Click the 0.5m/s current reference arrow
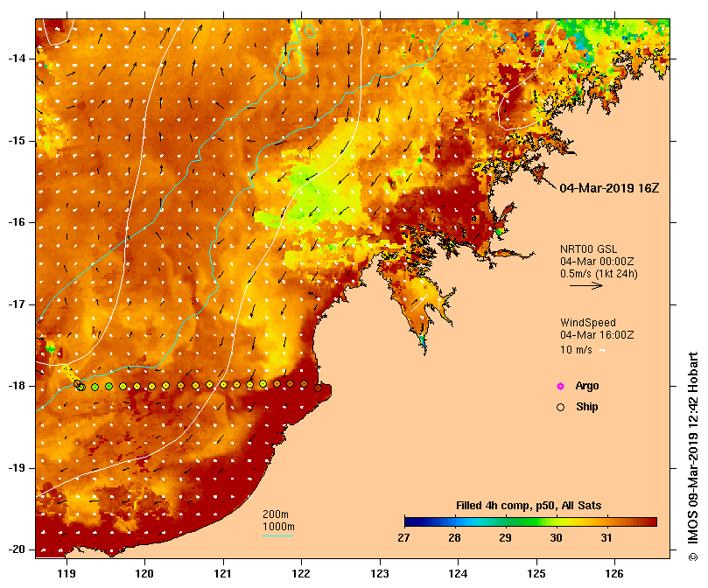Viewport: 708px width, 588px height. pos(586,285)
